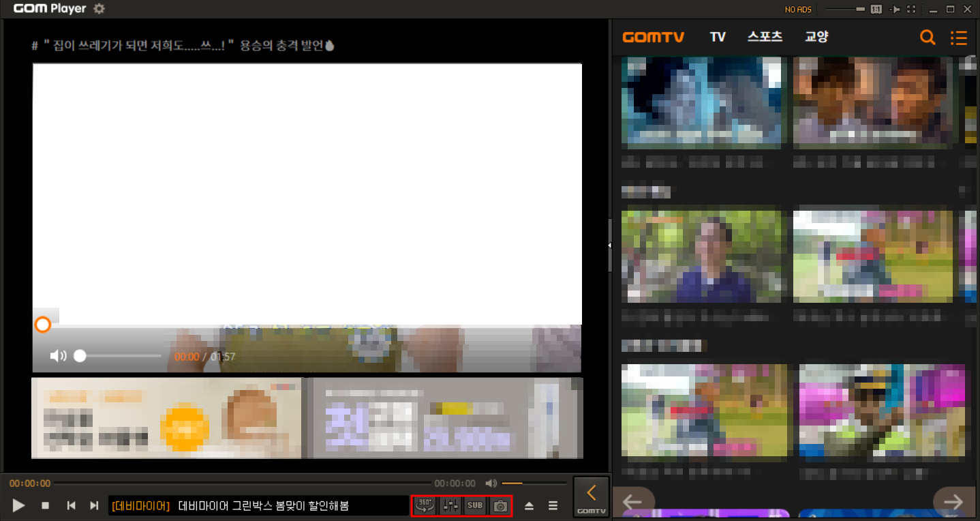Click the left arrow in GOMTV panel
Viewport: 980px width, 521px height.
tap(634, 501)
